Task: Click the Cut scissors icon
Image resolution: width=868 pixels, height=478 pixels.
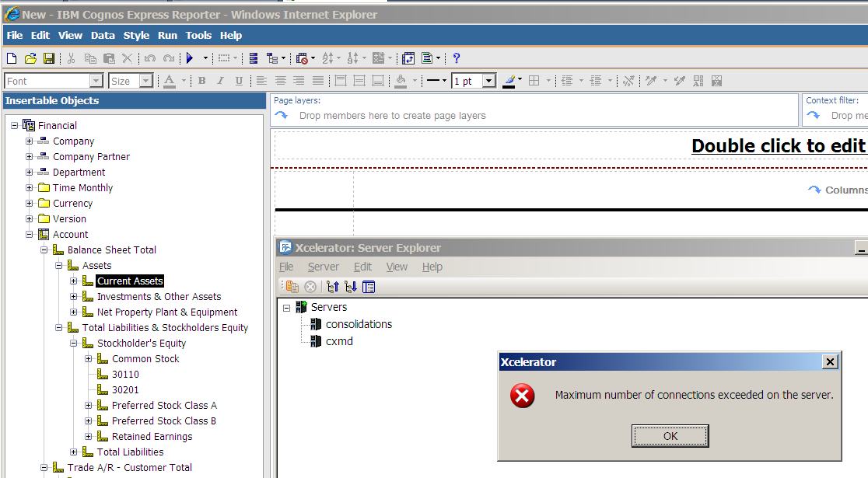Action: coord(71,58)
